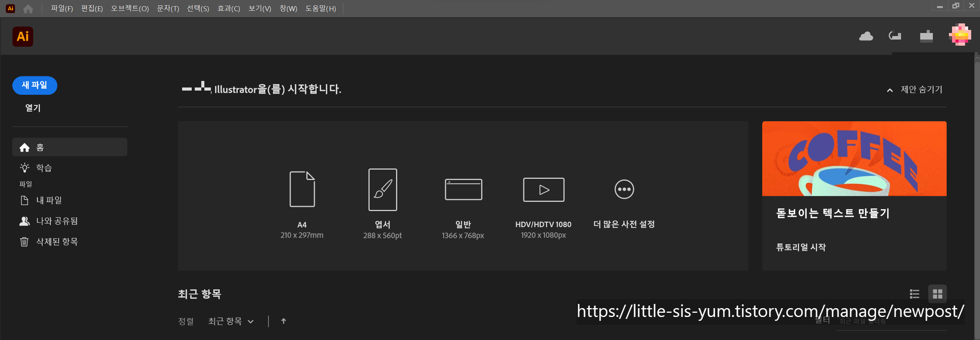The height and width of the screenshot is (340, 980).
Task: Open the 파일(F) menu
Action: tap(62, 8)
